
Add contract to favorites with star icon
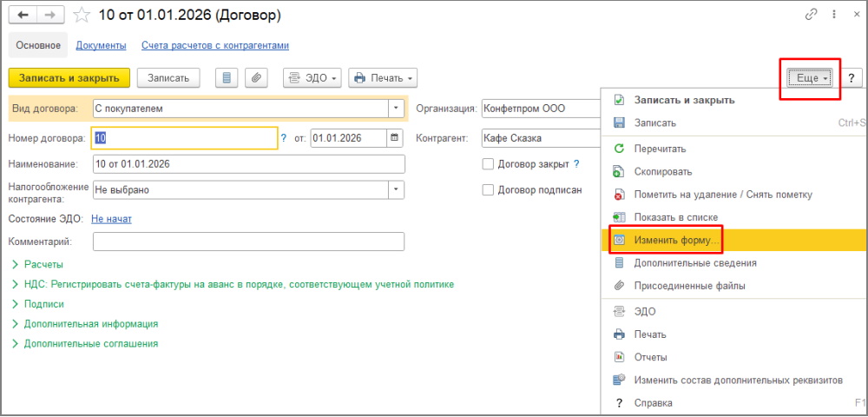[x=82, y=15]
